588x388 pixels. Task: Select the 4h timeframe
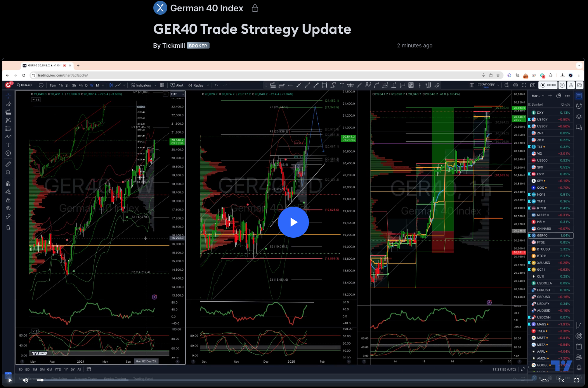coord(80,85)
